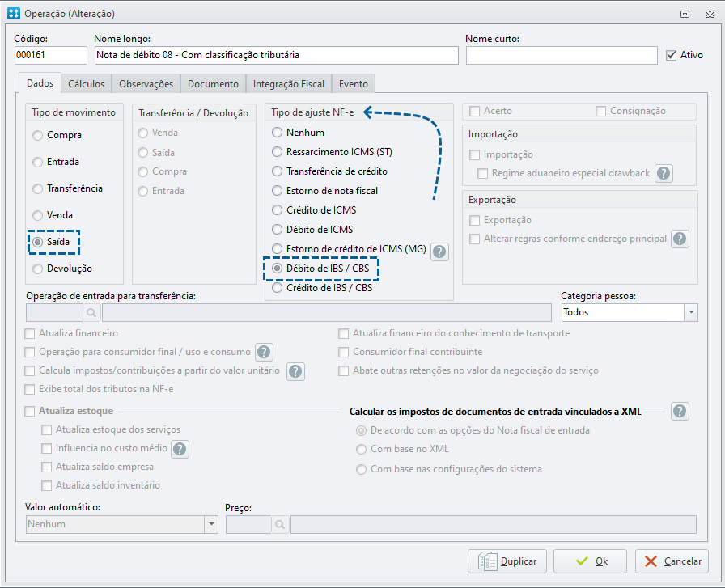Click help icon beside Estorno de crédito de ICMS (MG)
Screen dimensions: 725x588
[x=439, y=252]
